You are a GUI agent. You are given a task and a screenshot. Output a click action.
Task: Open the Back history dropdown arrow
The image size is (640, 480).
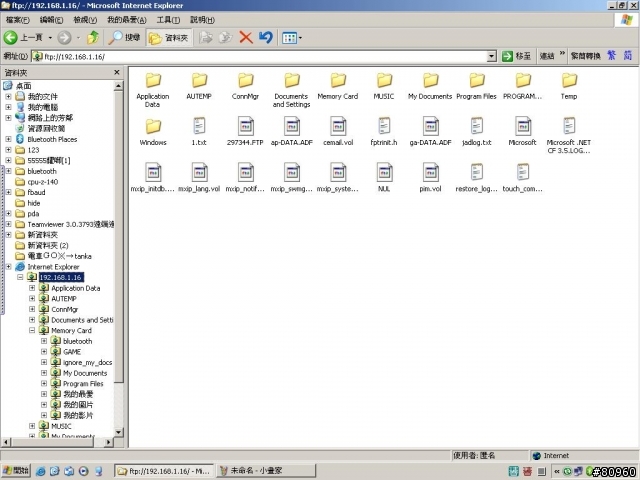tap(50, 38)
